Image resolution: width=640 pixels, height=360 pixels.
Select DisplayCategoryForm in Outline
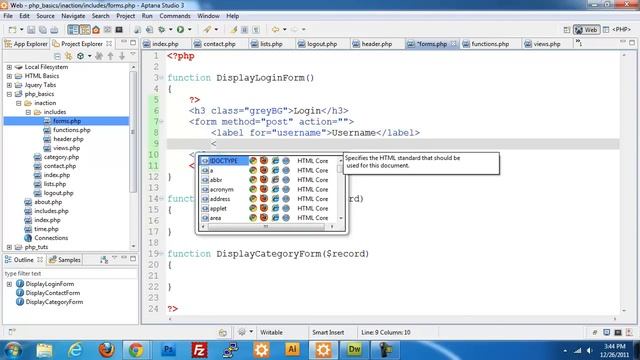[54, 302]
